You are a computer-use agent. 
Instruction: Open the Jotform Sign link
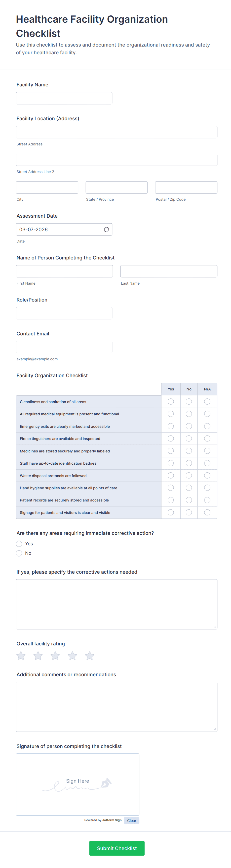click(112, 820)
